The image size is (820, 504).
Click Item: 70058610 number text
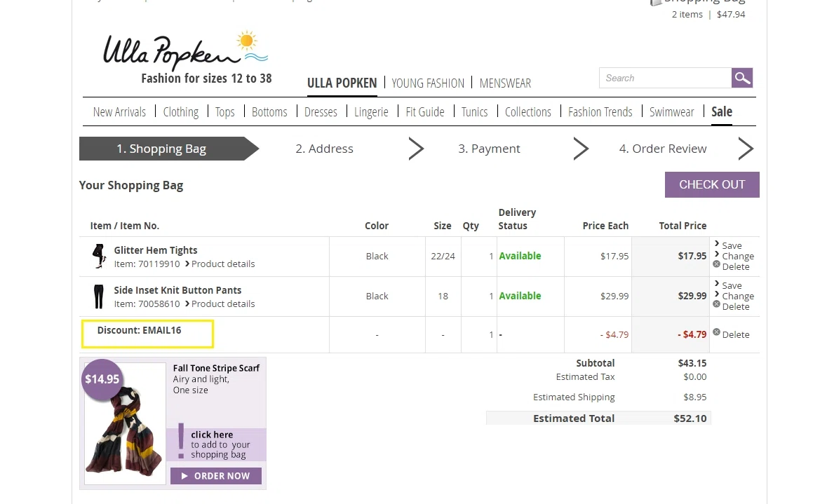click(147, 304)
